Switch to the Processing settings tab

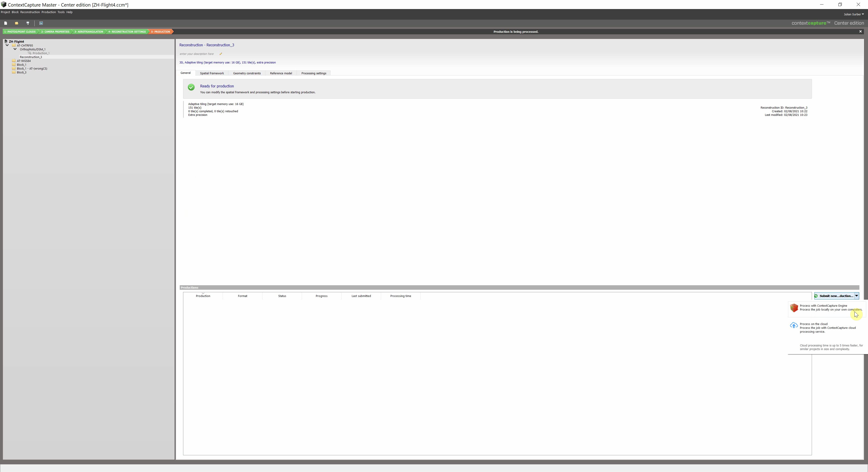[314, 73]
